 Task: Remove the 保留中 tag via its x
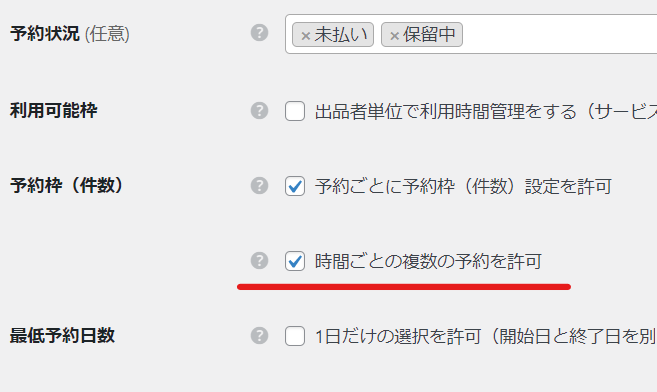(394, 36)
